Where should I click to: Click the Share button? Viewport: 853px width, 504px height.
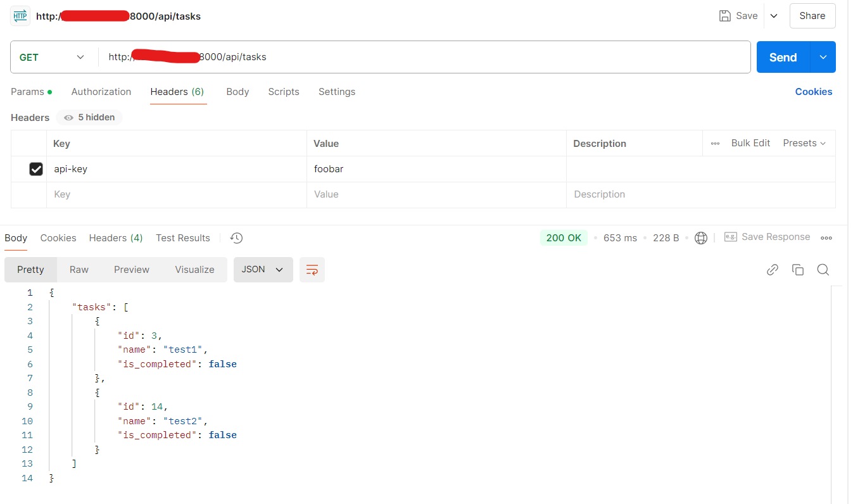pos(812,16)
